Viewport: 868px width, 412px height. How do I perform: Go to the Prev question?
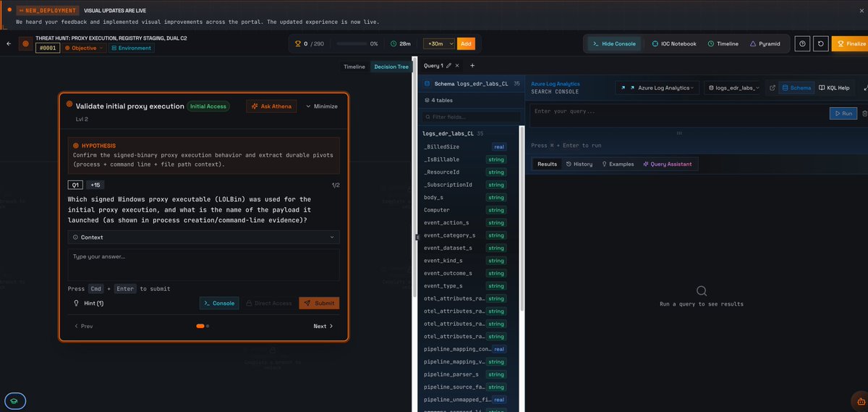click(84, 326)
